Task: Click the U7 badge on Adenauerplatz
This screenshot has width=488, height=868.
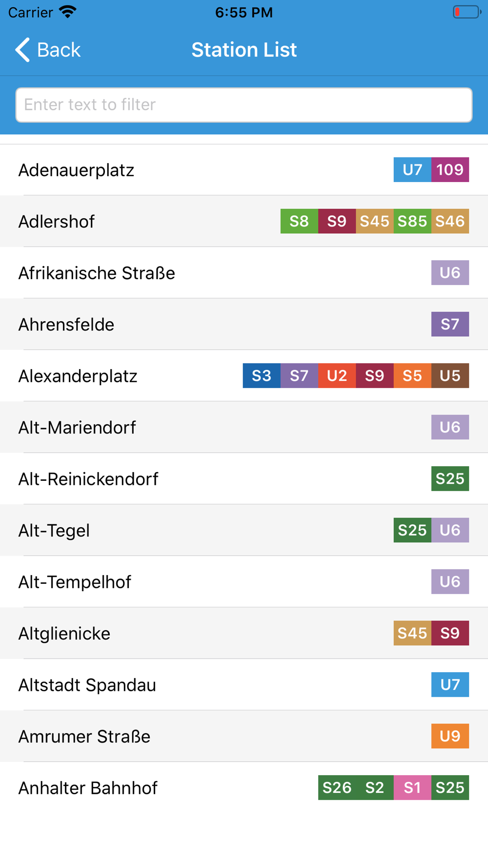Action: click(x=412, y=169)
